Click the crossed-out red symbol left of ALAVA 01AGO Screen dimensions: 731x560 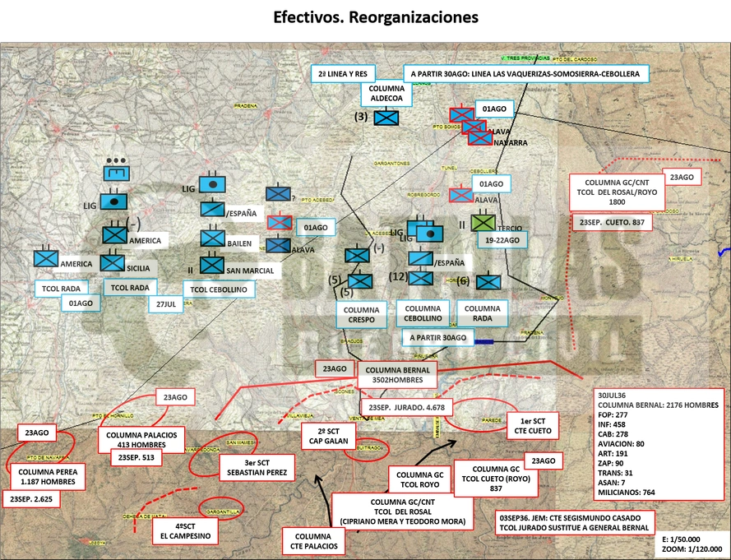[461, 194]
